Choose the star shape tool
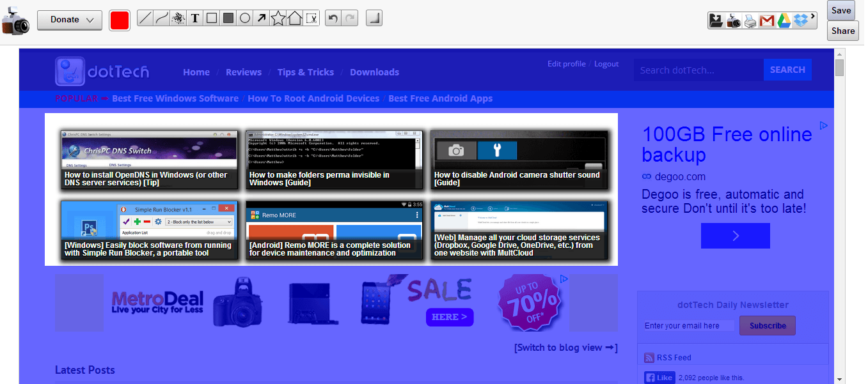 278,19
